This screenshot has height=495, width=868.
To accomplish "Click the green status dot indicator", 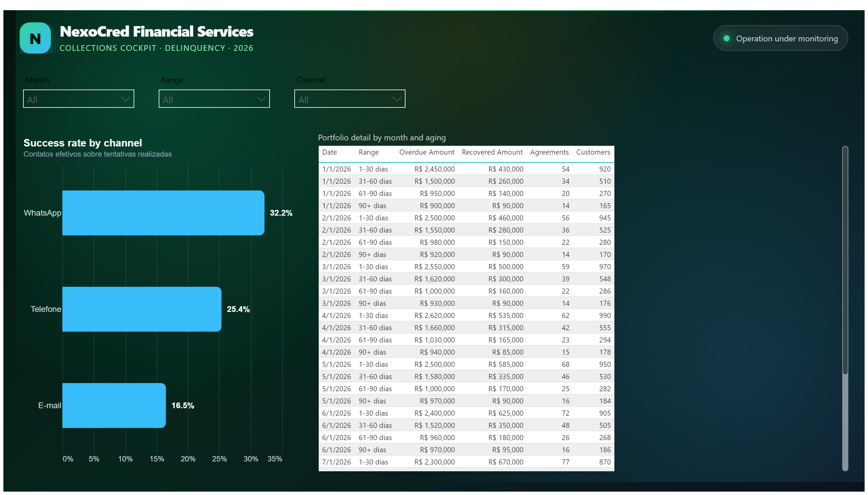I will (x=726, y=38).
